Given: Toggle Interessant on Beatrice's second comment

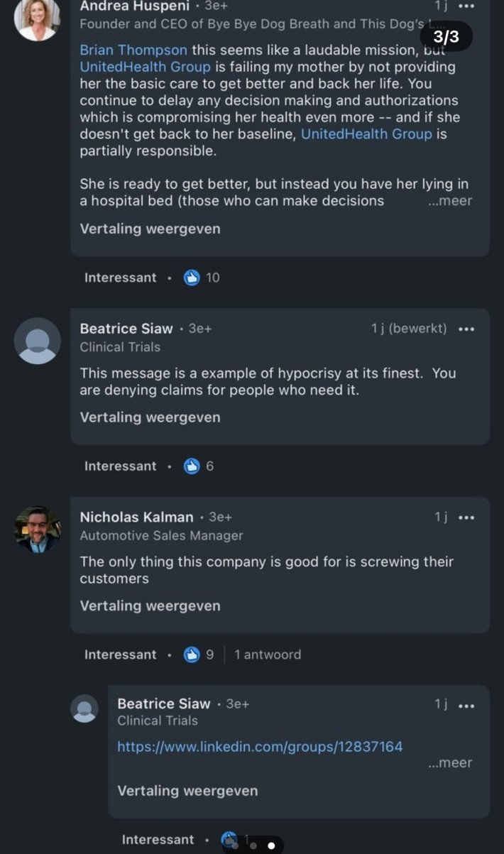Looking at the screenshot, I should [120, 466].
